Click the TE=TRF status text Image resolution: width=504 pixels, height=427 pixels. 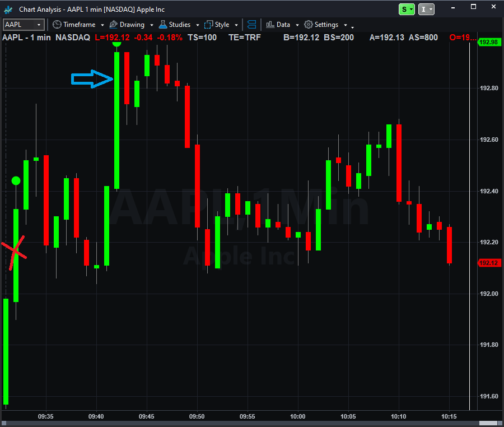pos(245,38)
